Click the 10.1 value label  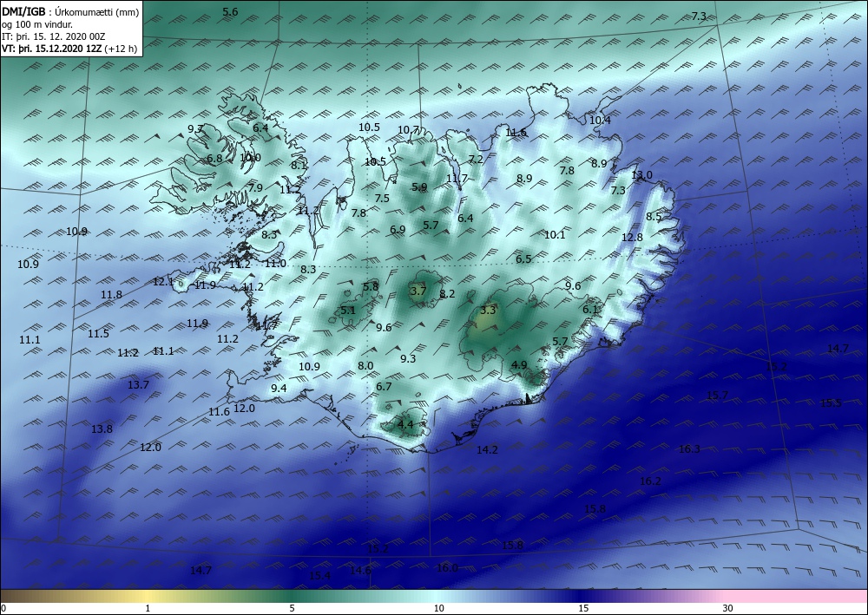click(x=555, y=234)
